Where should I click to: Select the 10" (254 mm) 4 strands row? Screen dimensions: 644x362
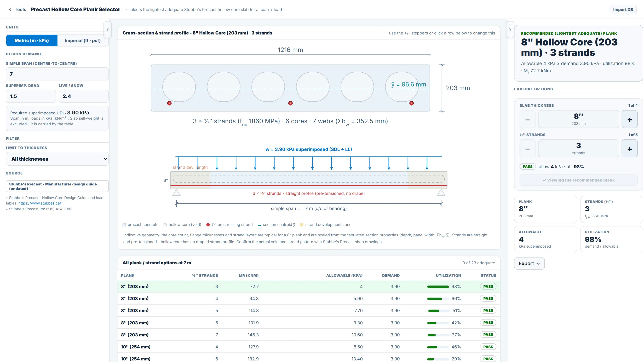pos(309,347)
